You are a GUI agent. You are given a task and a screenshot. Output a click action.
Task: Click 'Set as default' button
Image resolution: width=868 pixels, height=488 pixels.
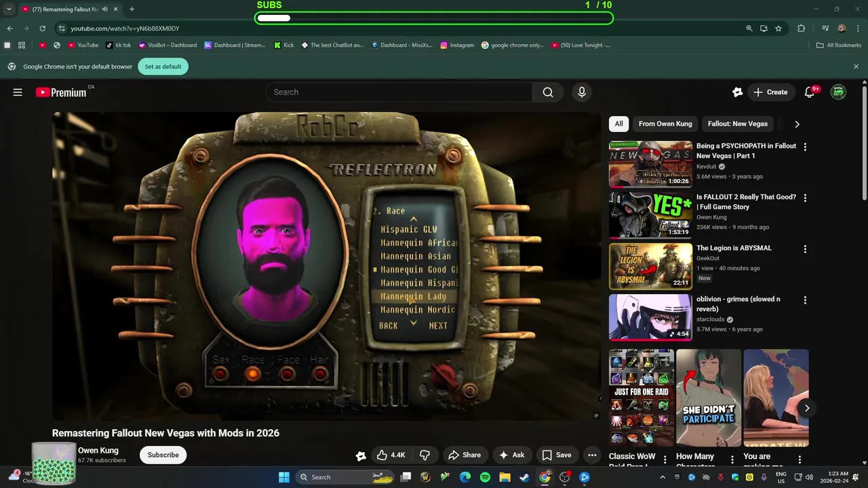(163, 66)
